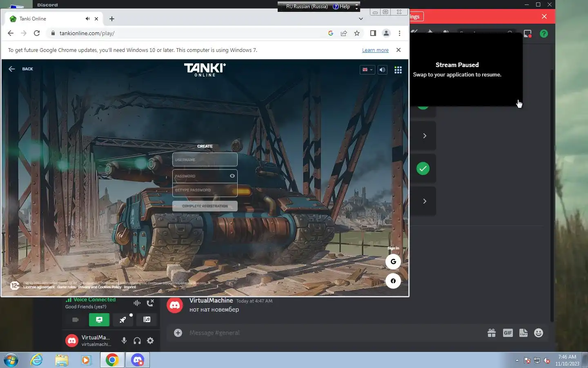588x368 pixels.
Task: Turn on the Discord camera
Action: pyautogui.click(x=76, y=320)
